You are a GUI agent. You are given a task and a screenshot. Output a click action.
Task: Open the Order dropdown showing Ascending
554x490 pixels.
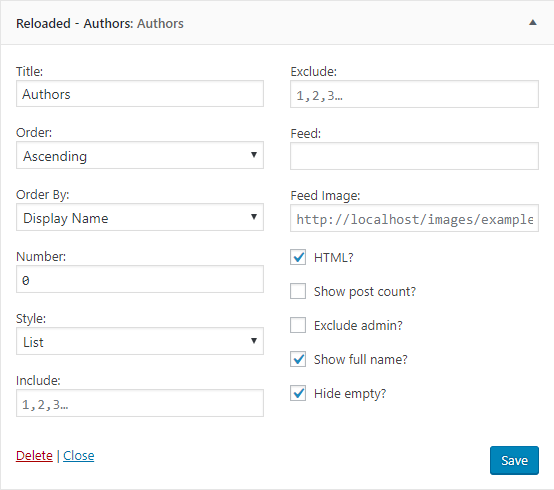coord(140,155)
